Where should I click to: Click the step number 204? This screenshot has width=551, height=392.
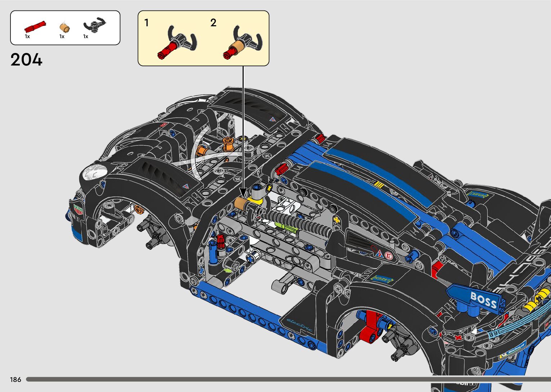pos(26,60)
